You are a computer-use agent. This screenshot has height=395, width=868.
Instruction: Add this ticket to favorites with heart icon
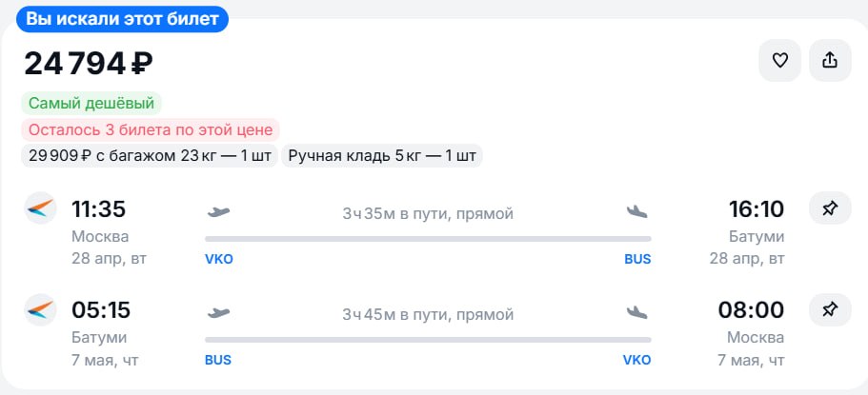click(x=779, y=61)
